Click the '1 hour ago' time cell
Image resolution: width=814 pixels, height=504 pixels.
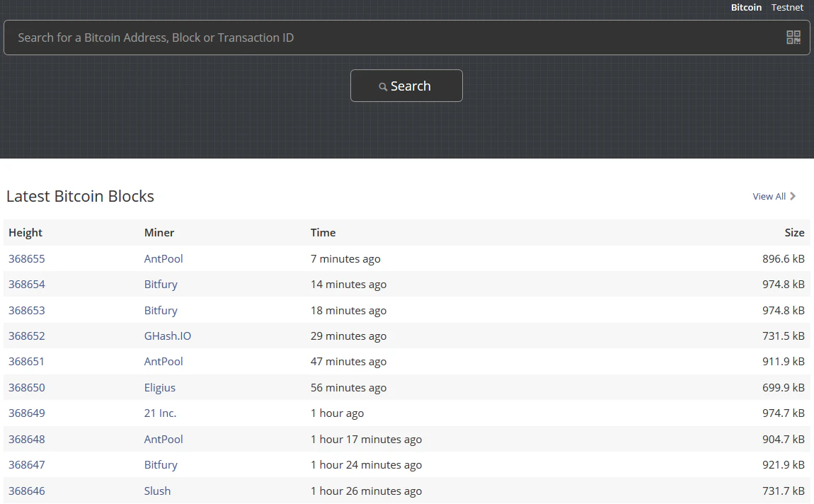click(337, 413)
